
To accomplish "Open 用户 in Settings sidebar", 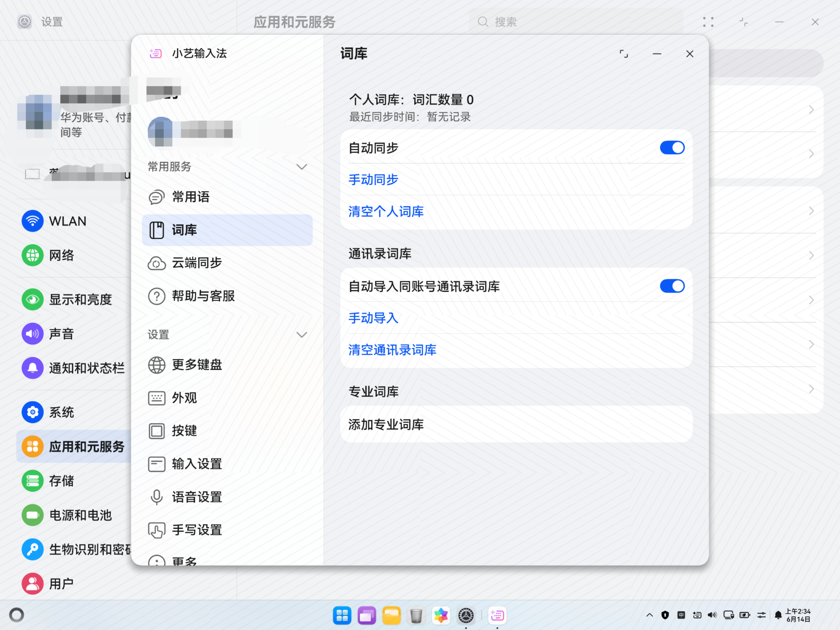I will point(74,584).
